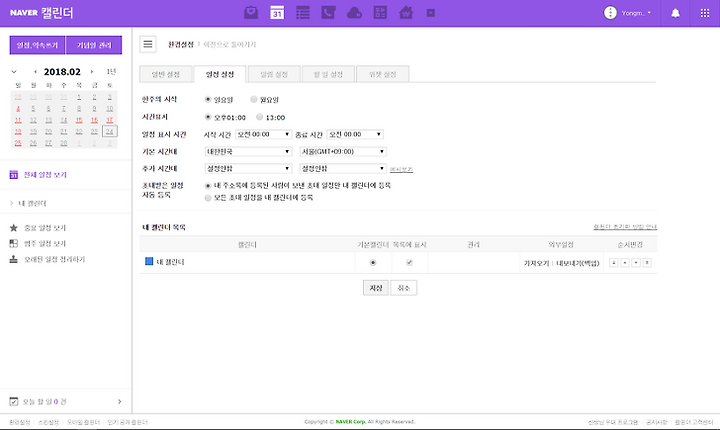
Task: Open the 전체 일정 보기 link
Action: [45, 175]
